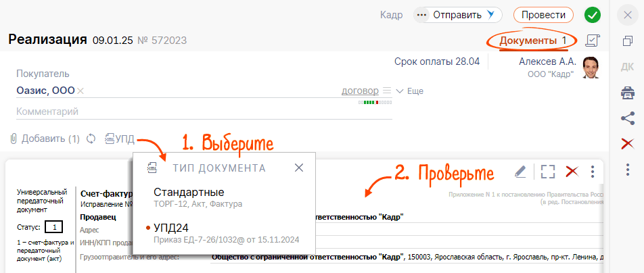Viewport: 644px width, 273px height.
Task: Delete the attached document with the red cross
Action: coord(572,171)
